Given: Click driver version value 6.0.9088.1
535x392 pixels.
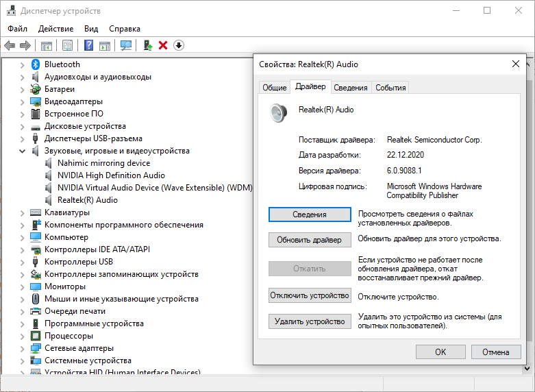Looking at the screenshot, I should click(x=404, y=171).
